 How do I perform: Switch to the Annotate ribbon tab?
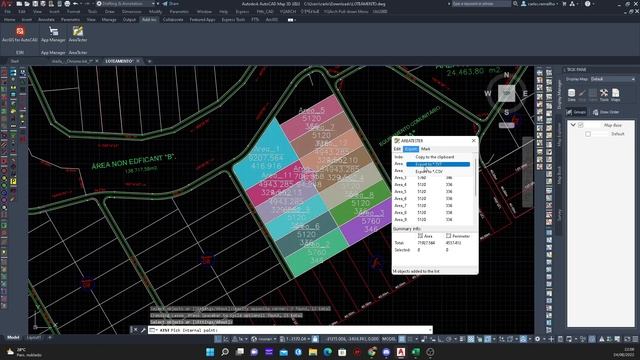pyautogui.click(x=46, y=20)
